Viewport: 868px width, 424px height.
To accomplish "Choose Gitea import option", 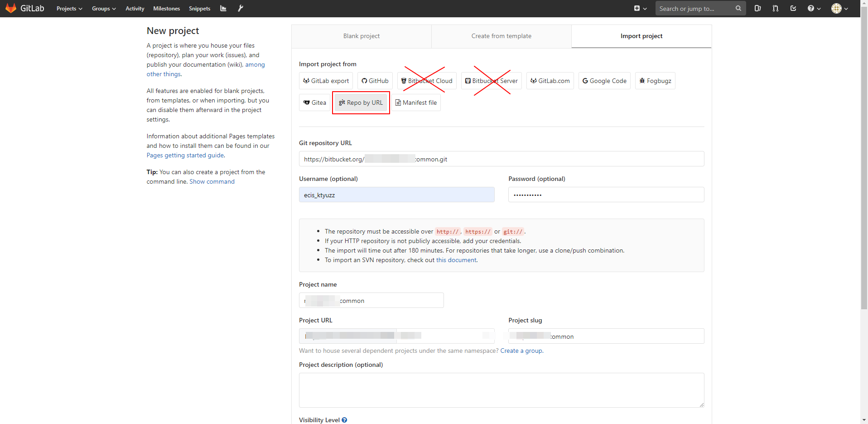I will tap(315, 102).
